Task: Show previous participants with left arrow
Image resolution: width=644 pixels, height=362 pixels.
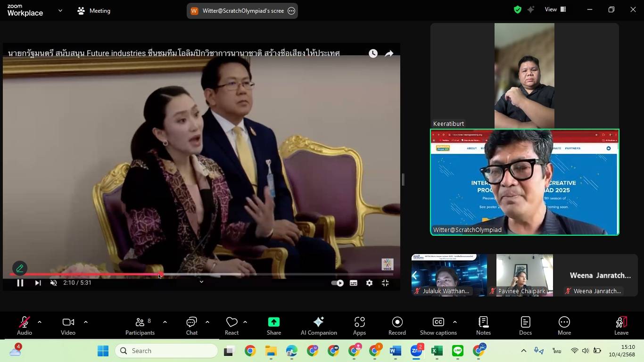Action: [x=415, y=275]
